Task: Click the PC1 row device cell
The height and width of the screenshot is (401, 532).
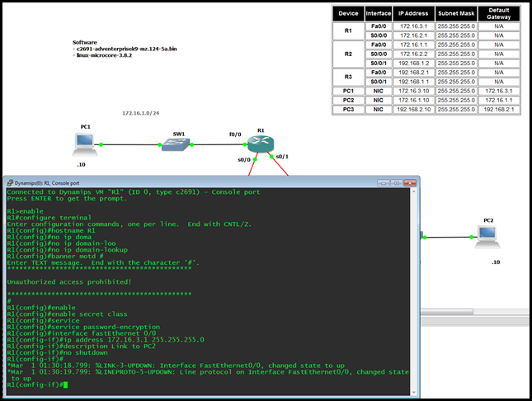Action: coord(348,91)
